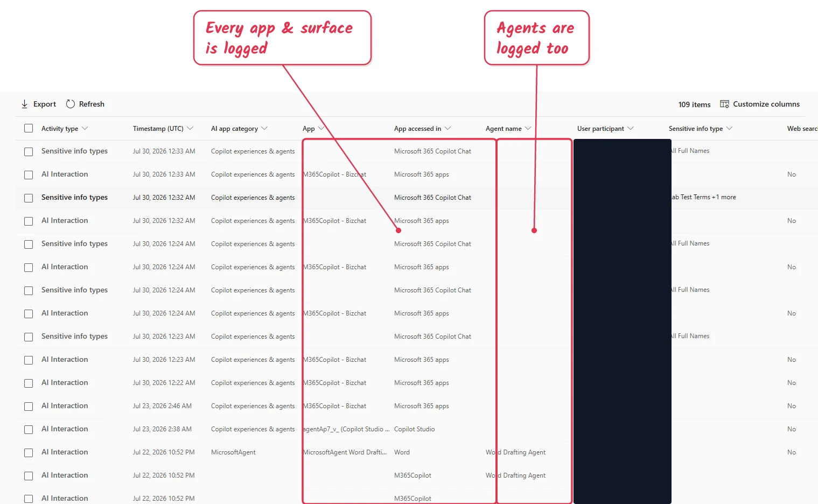Toggle the select-all checkbox in header
818x504 pixels.
coord(29,128)
